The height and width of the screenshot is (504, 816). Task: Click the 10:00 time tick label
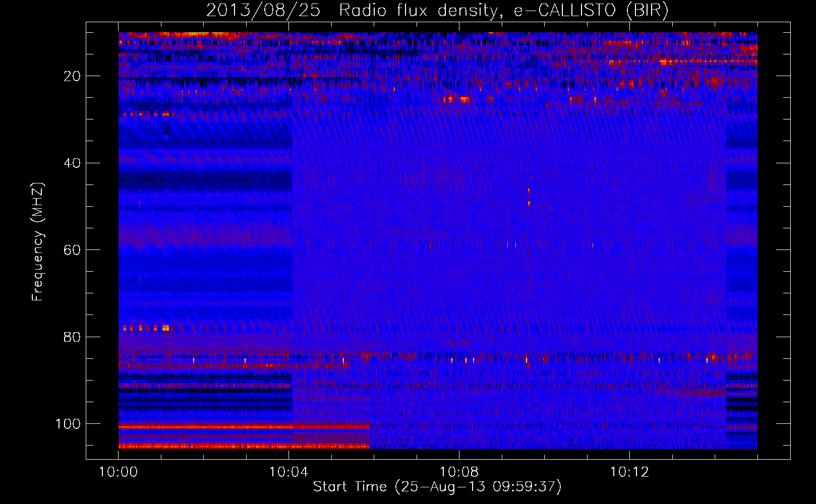pyautogui.click(x=118, y=472)
